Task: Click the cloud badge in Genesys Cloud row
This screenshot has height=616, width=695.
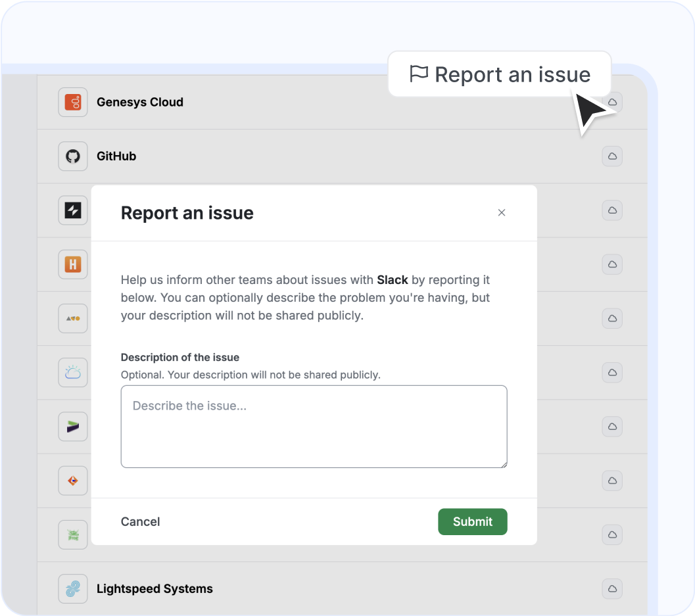Action: [612, 103]
